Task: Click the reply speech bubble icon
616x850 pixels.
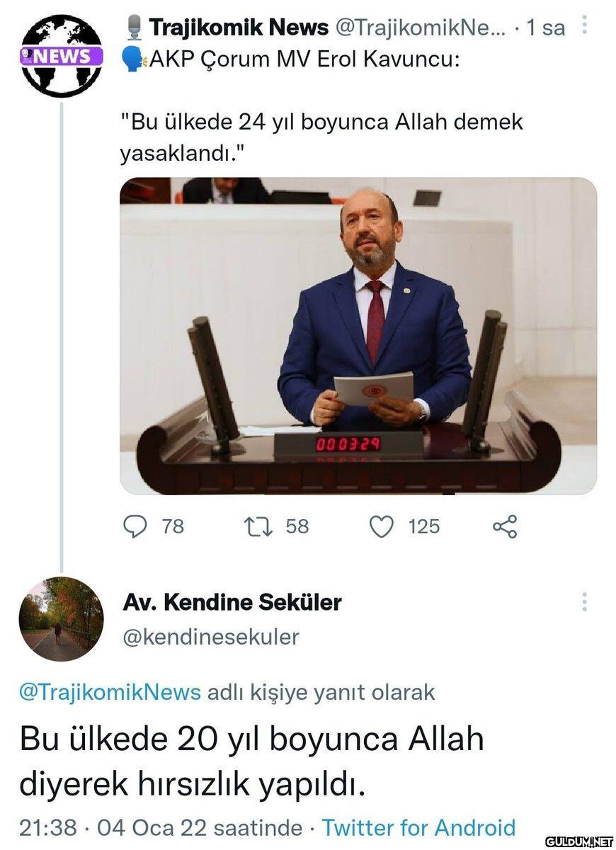Action: coord(135,526)
